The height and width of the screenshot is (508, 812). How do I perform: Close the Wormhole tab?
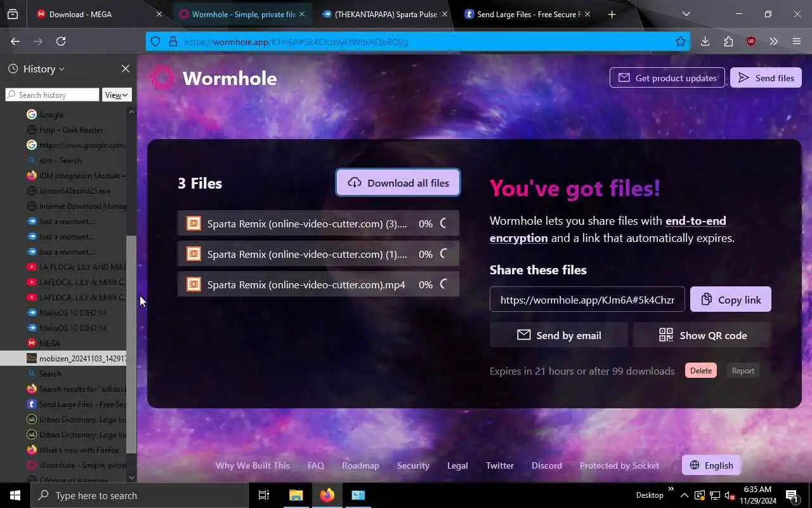[x=302, y=14]
